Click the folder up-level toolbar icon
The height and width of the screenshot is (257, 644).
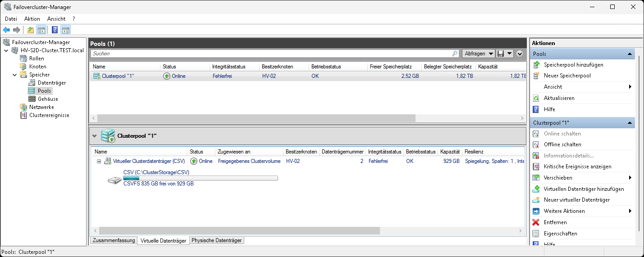click(31, 30)
